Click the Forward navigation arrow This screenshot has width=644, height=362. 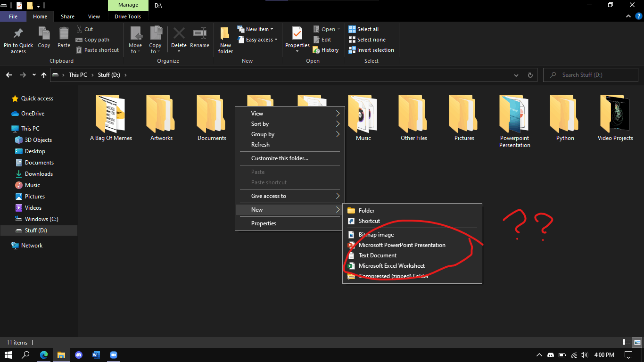point(23,75)
